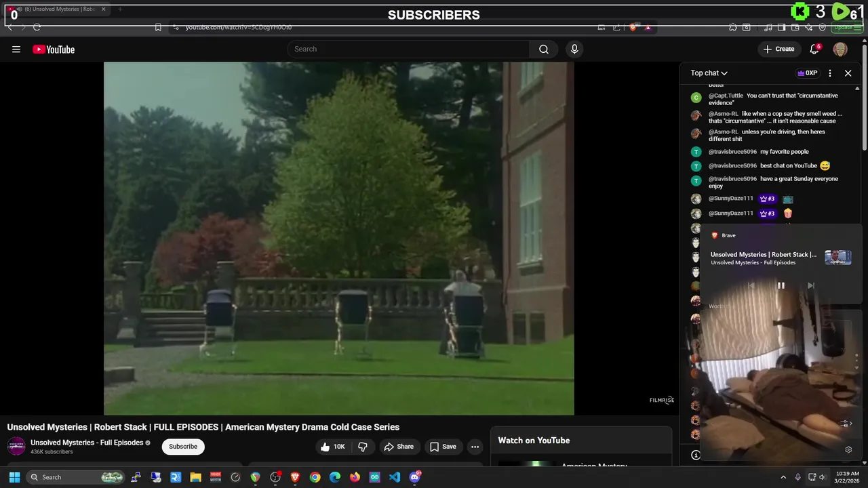Select the Unsolved Mysteries browser tab
This screenshot has height=488, width=868.
click(56, 9)
